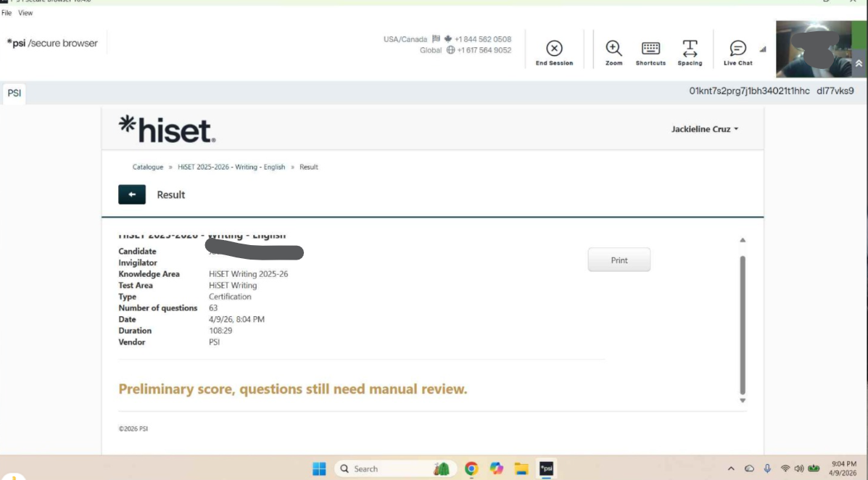Click the number of questions value 63
Viewport: 868px width, 480px height.
pos(213,308)
